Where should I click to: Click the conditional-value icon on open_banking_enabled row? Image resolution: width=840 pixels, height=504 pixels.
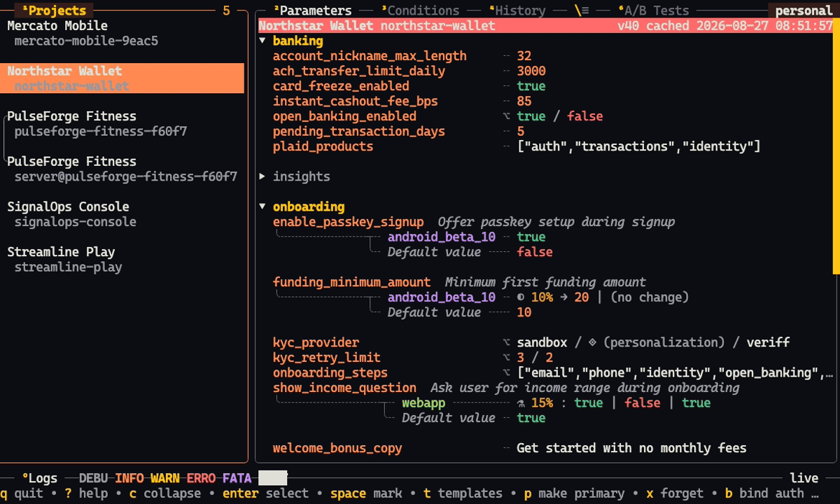[x=506, y=116]
